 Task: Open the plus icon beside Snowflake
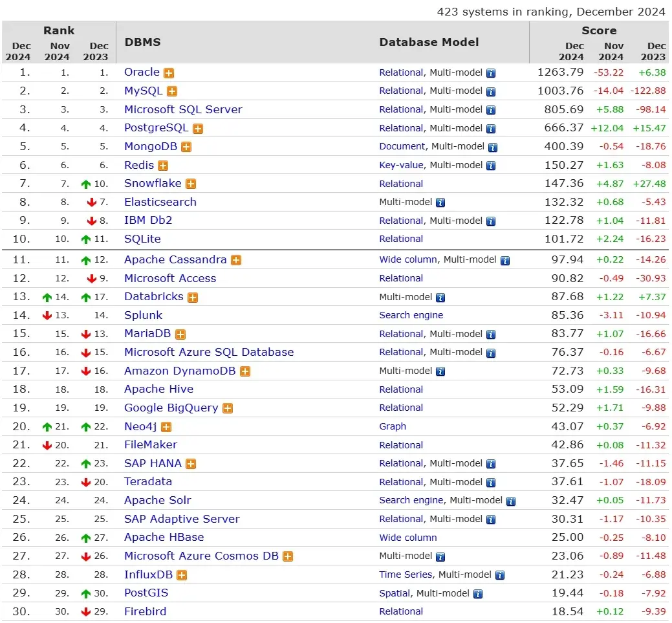(191, 184)
